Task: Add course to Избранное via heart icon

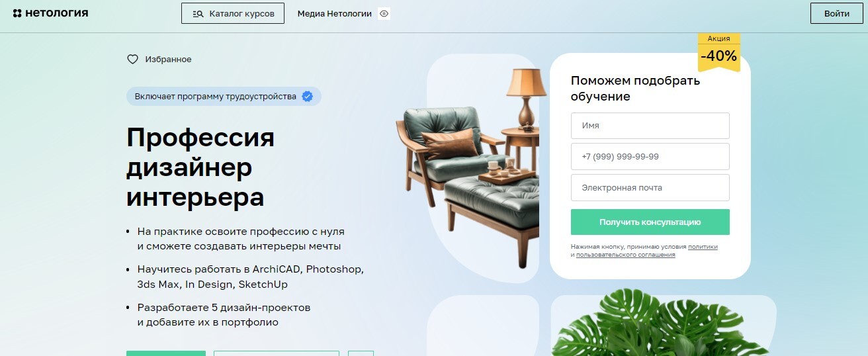Action: (x=132, y=60)
